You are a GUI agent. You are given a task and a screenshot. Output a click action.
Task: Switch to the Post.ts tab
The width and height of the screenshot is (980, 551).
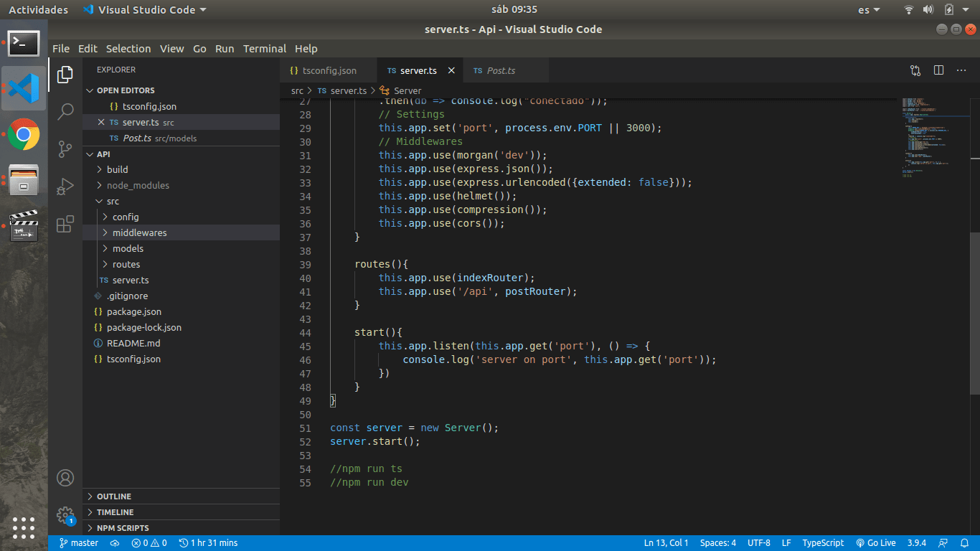(x=501, y=71)
